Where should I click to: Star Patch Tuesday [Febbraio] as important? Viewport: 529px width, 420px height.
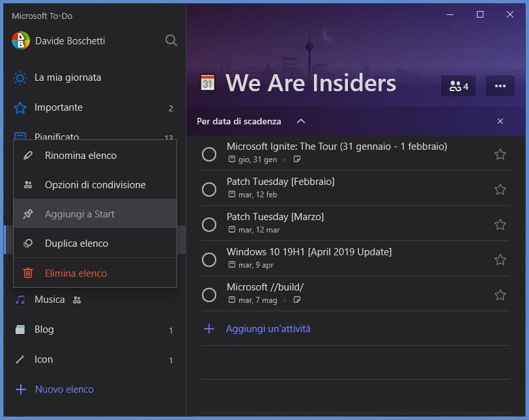pos(500,189)
